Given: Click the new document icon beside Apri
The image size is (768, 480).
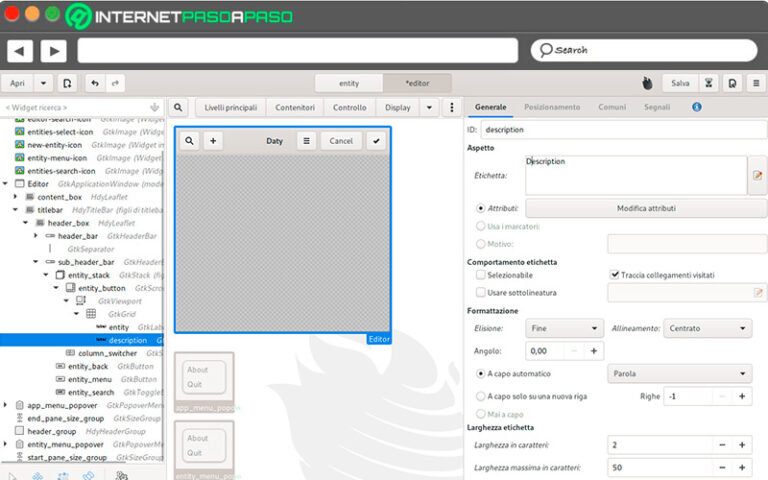Looking at the screenshot, I should [x=68, y=83].
